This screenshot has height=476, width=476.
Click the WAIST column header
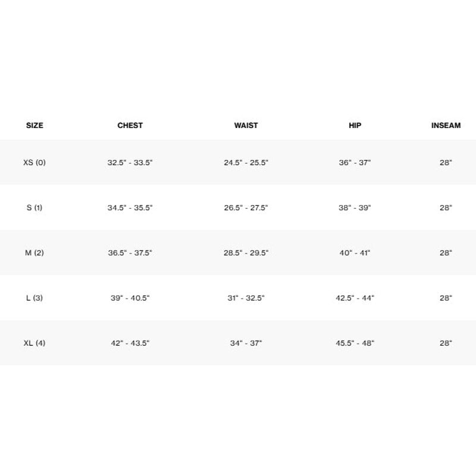point(246,126)
